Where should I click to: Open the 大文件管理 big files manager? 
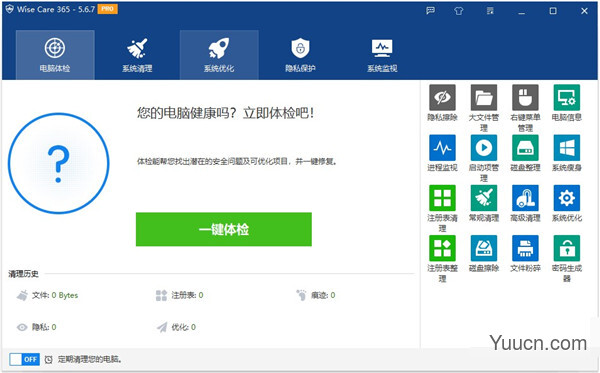pyautogui.click(x=484, y=98)
